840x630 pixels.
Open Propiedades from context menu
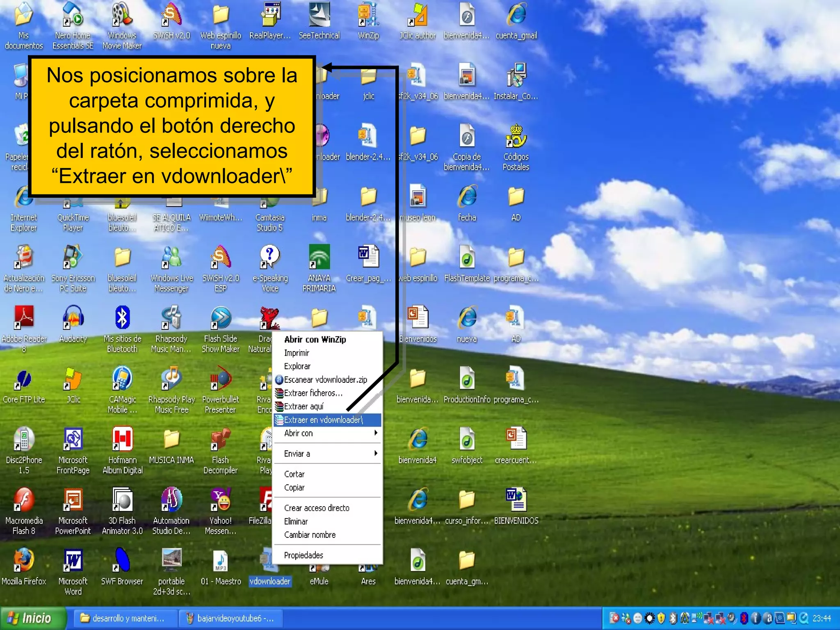pos(327,555)
